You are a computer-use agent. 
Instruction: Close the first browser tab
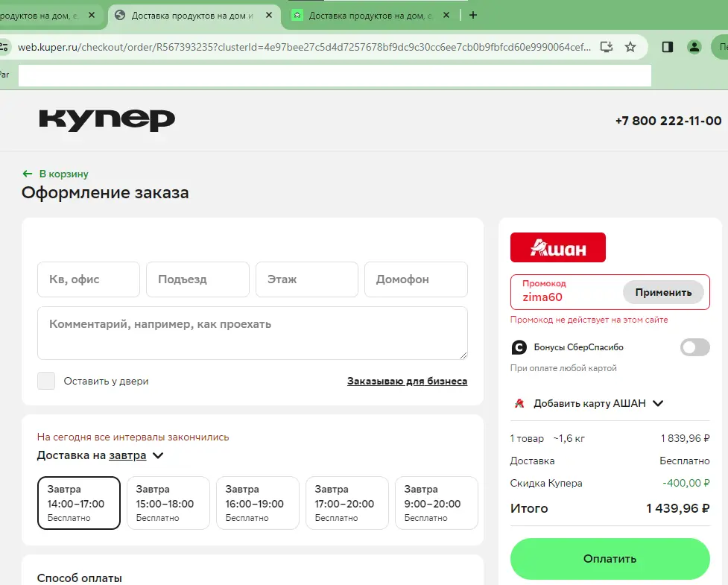coord(92,16)
